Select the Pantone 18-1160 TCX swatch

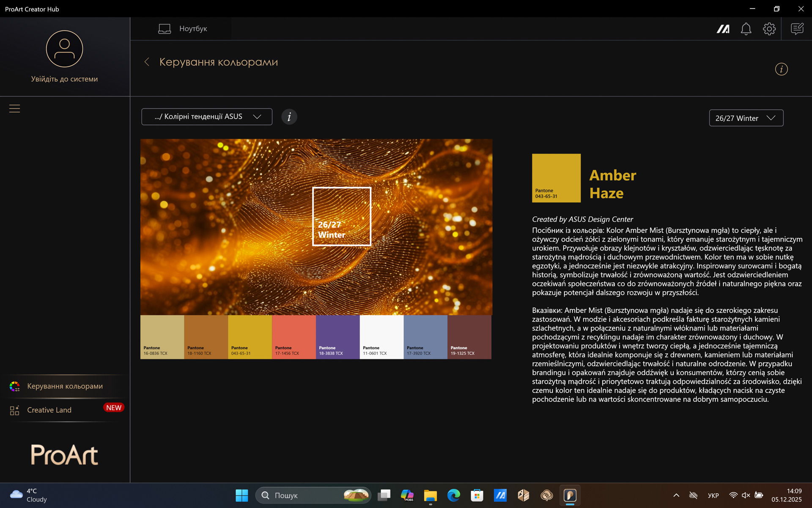pos(206,337)
